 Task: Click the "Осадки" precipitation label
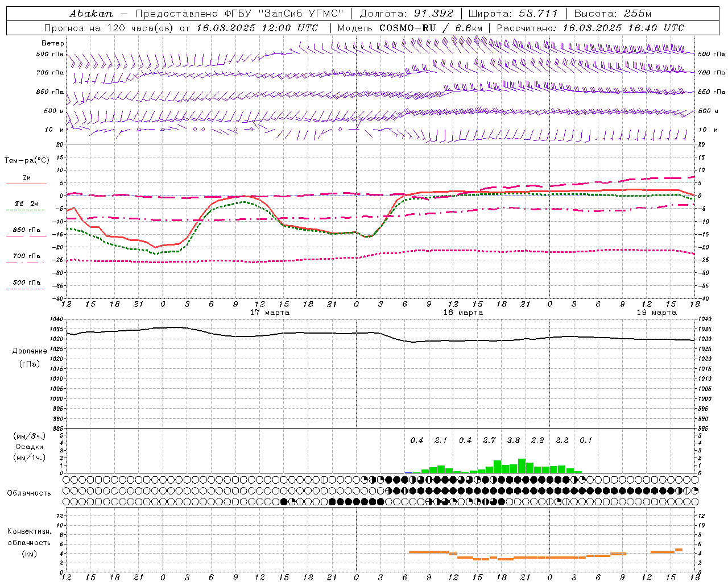tap(30, 447)
